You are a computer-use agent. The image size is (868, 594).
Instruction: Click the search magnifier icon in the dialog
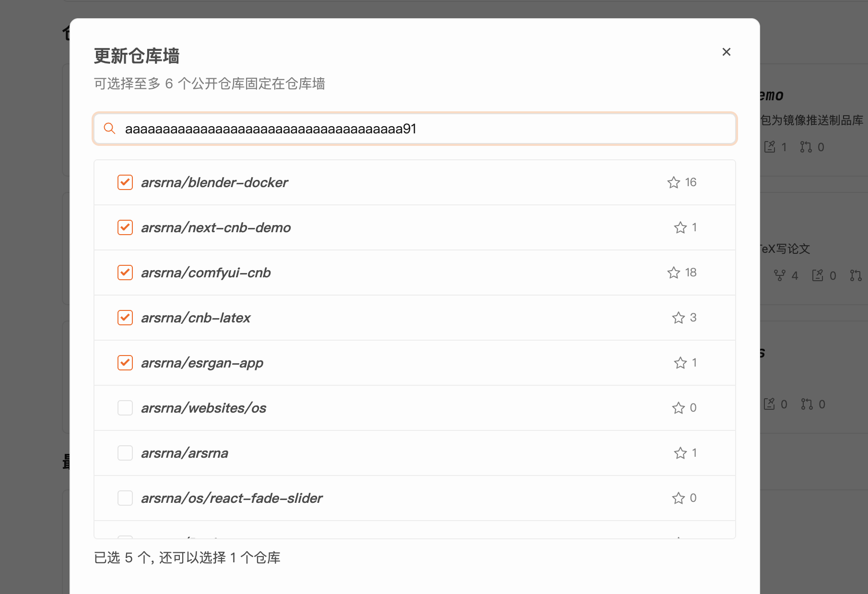pyautogui.click(x=109, y=129)
